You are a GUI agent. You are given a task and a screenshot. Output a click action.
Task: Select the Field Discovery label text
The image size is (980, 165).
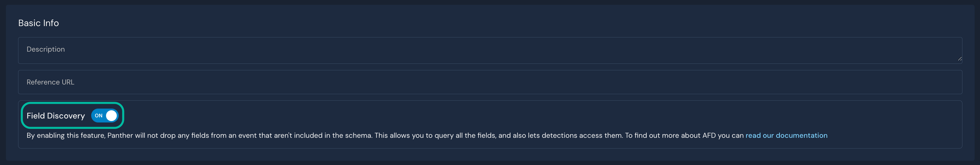(56, 115)
